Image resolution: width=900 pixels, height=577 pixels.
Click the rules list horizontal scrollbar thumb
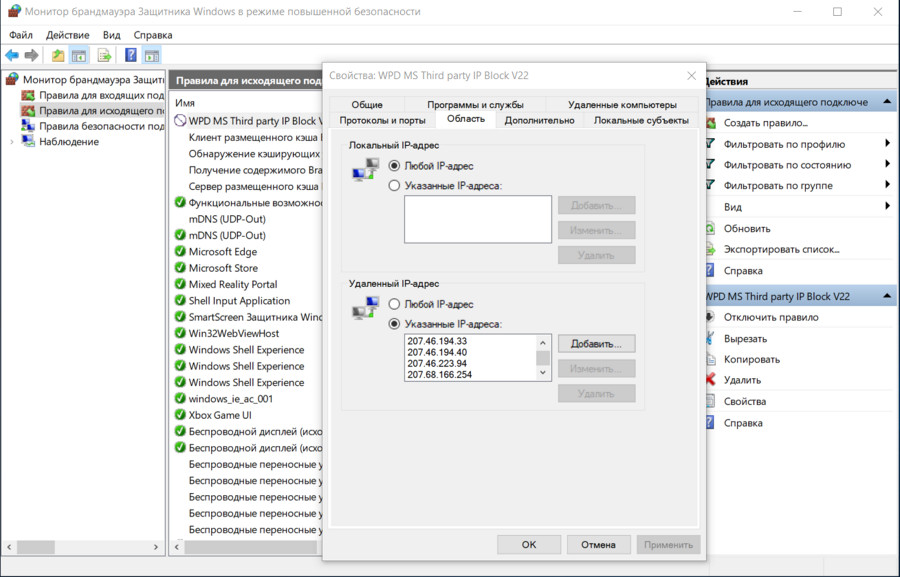tap(250, 547)
